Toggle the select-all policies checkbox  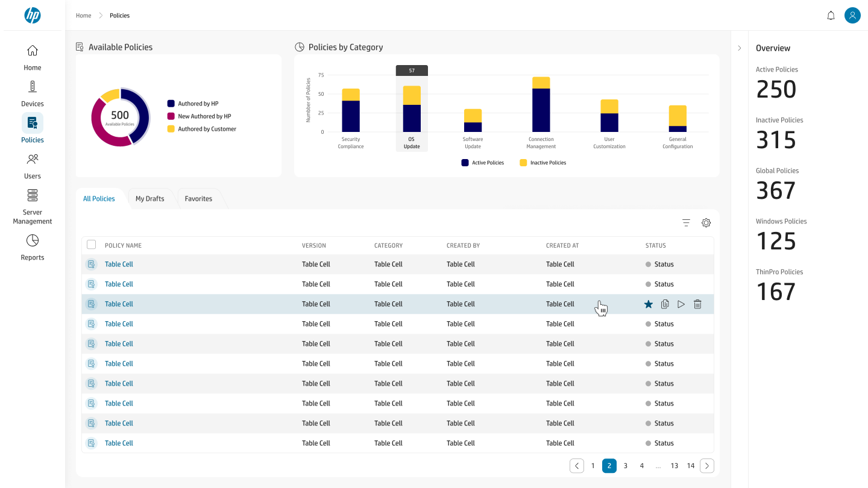[92, 245]
